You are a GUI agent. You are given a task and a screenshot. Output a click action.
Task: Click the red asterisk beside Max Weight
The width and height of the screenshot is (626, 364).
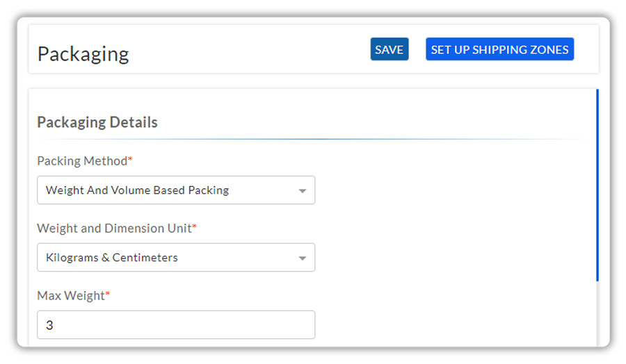[x=107, y=294]
